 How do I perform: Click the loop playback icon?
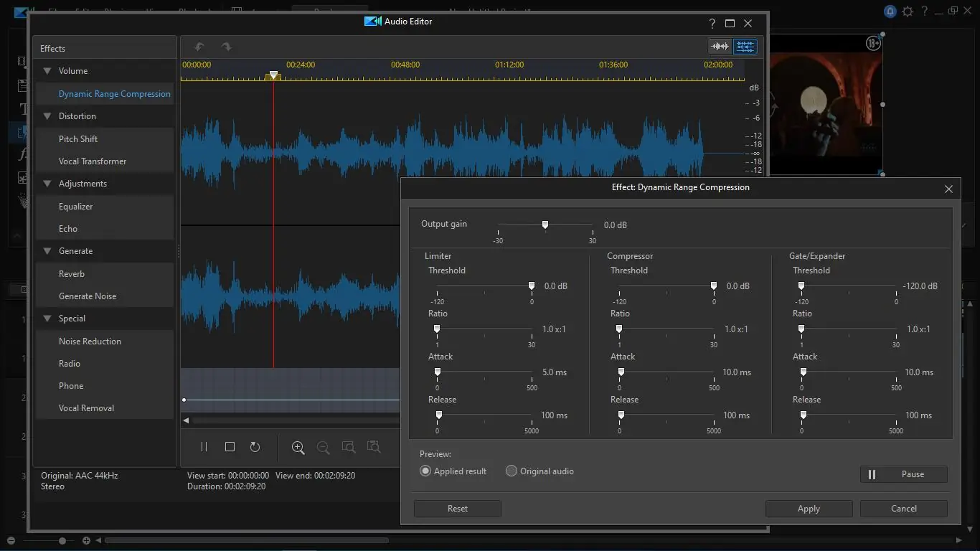pyautogui.click(x=255, y=447)
